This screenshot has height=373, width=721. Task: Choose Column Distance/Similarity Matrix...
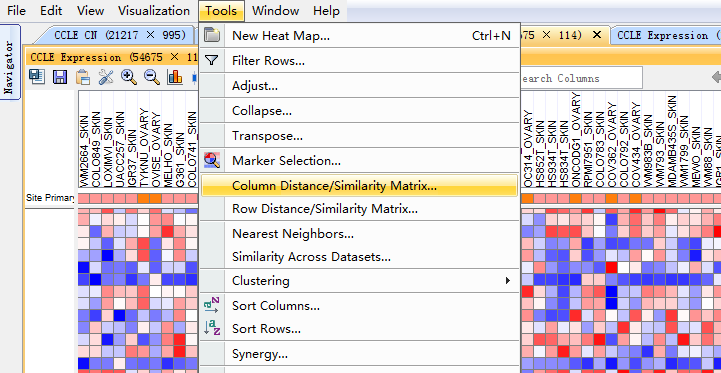click(x=360, y=186)
